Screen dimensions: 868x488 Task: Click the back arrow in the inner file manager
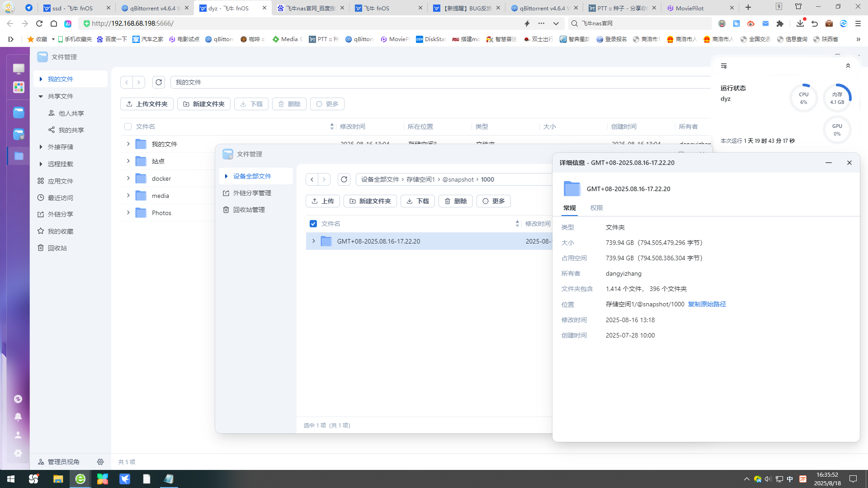[x=312, y=179]
